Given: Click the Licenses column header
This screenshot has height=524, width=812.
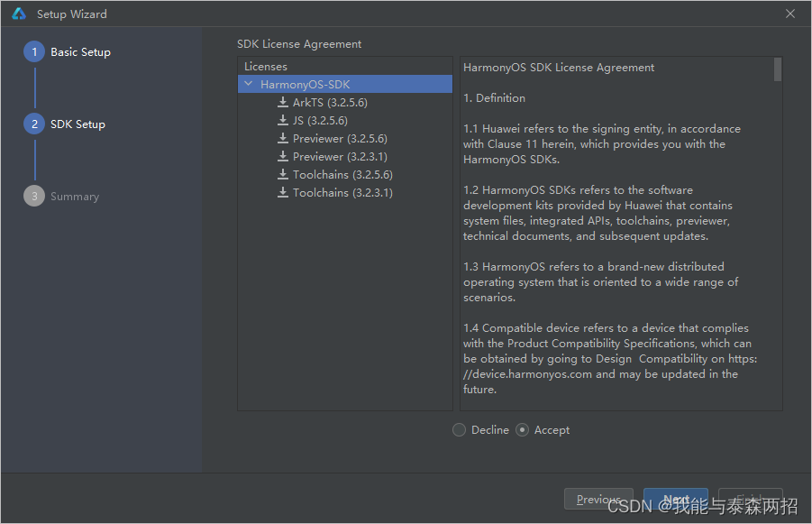Looking at the screenshot, I should coord(265,67).
